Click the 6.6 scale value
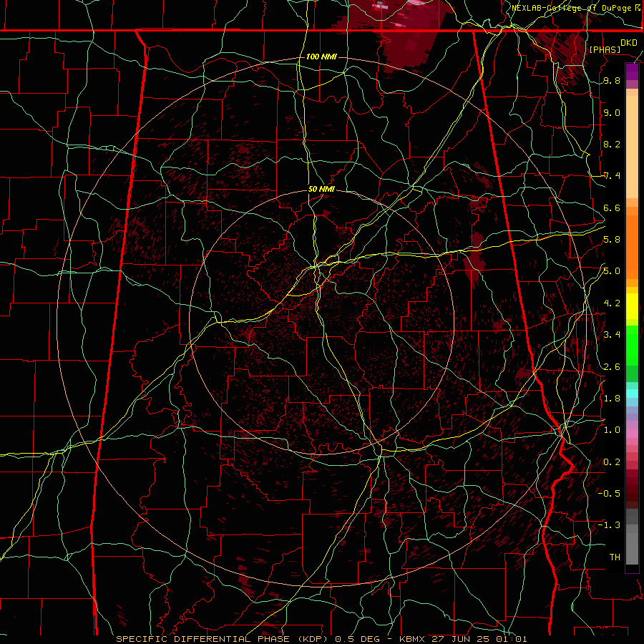The image size is (644, 644). point(612,208)
